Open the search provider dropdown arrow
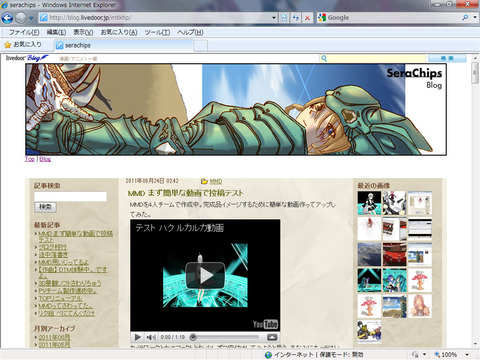480x360 pixels. (475, 18)
